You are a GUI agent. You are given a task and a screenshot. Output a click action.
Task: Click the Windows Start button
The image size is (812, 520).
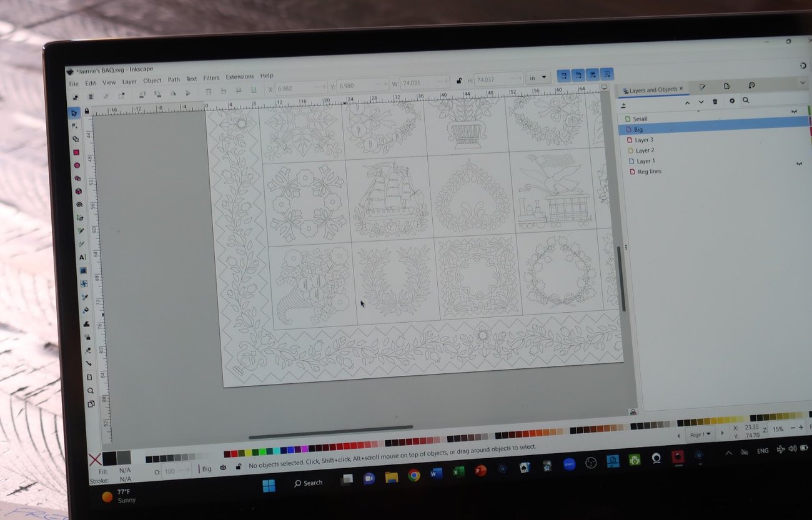[269, 486]
